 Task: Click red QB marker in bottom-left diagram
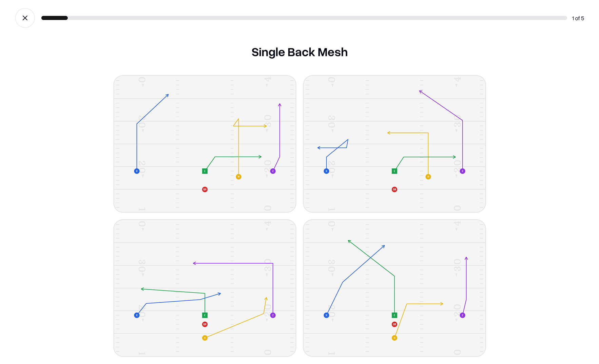click(x=205, y=324)
